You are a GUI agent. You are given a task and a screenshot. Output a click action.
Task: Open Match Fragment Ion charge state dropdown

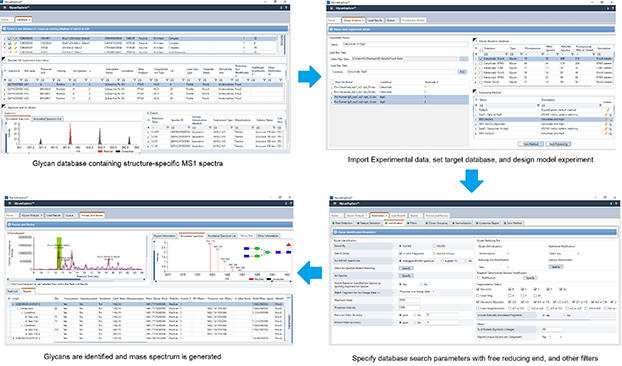point(417,292)
